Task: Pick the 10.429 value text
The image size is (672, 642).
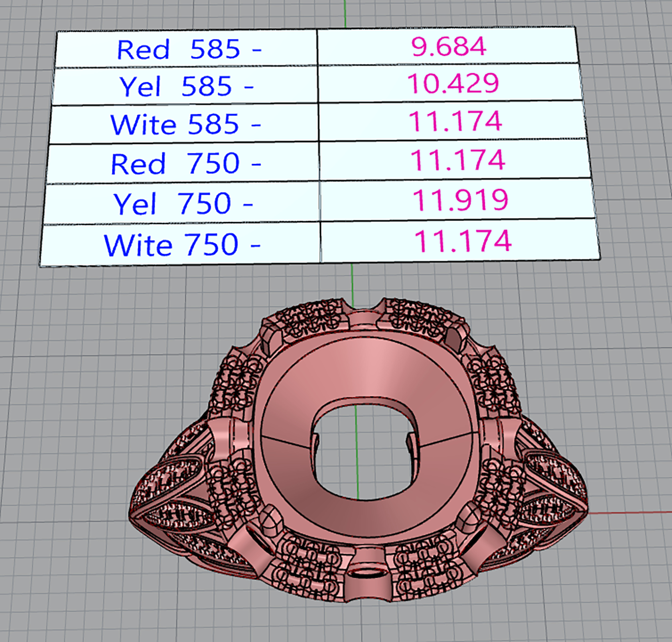Action: click(453, 83)
